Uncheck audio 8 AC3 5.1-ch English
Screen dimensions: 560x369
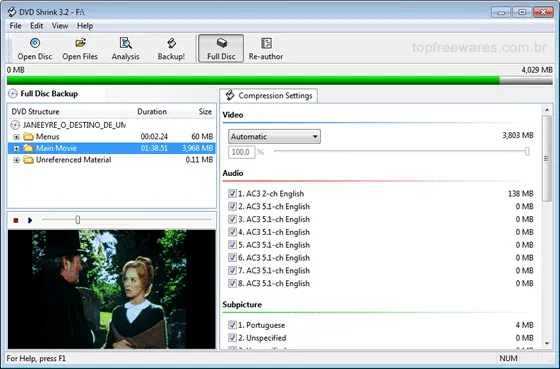point(232,283)
